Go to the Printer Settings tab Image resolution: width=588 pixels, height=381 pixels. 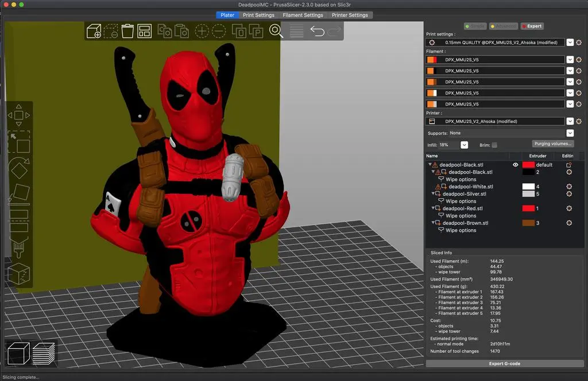(x=350, y=15)
